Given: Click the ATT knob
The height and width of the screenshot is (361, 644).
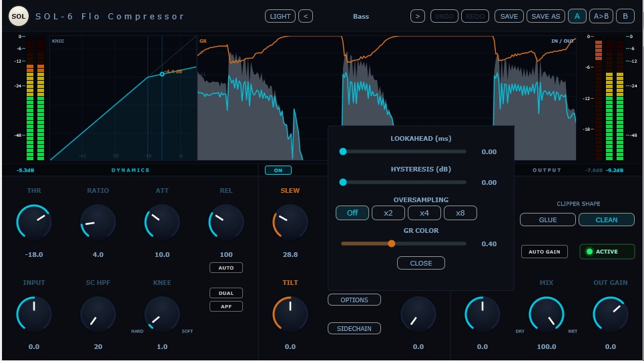Looking at the screenshot, I should click(x=162, y=222).
